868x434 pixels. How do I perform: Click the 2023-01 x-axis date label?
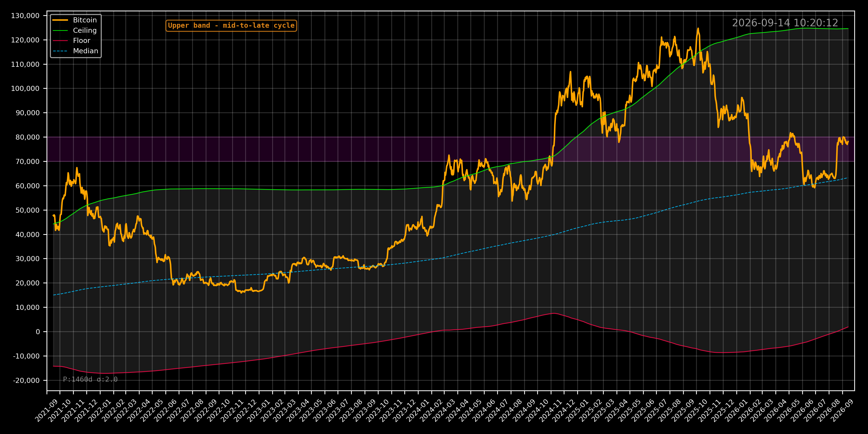click(259, 410)
